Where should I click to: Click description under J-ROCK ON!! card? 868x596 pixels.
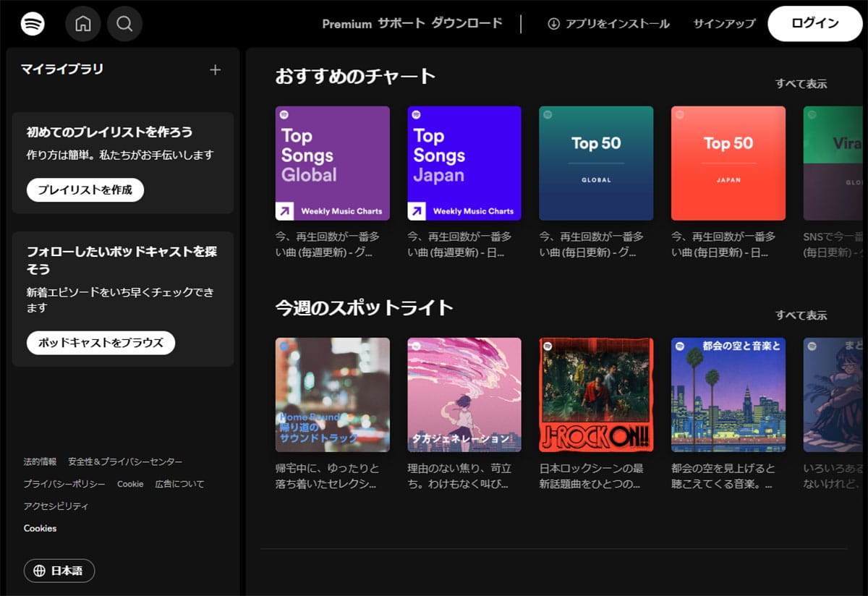click(592, 476)
